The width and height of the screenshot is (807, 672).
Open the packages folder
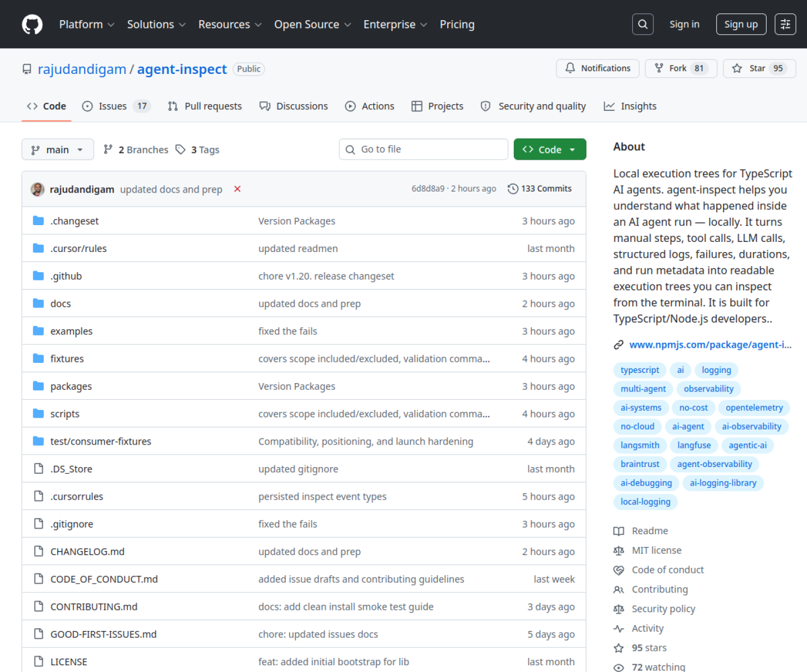[71, 386]
